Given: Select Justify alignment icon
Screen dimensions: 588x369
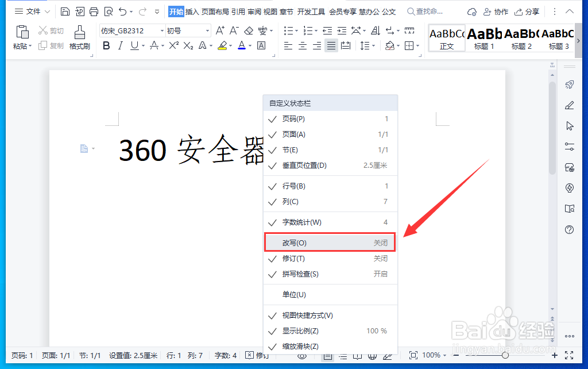Looking at the screenshot, I should tap(331, 46).
